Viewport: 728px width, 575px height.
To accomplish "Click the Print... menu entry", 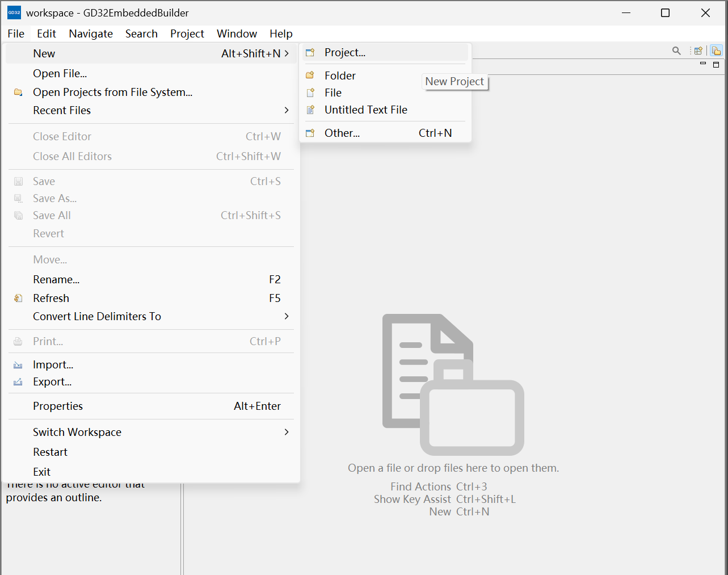I will tap(151, 341).
